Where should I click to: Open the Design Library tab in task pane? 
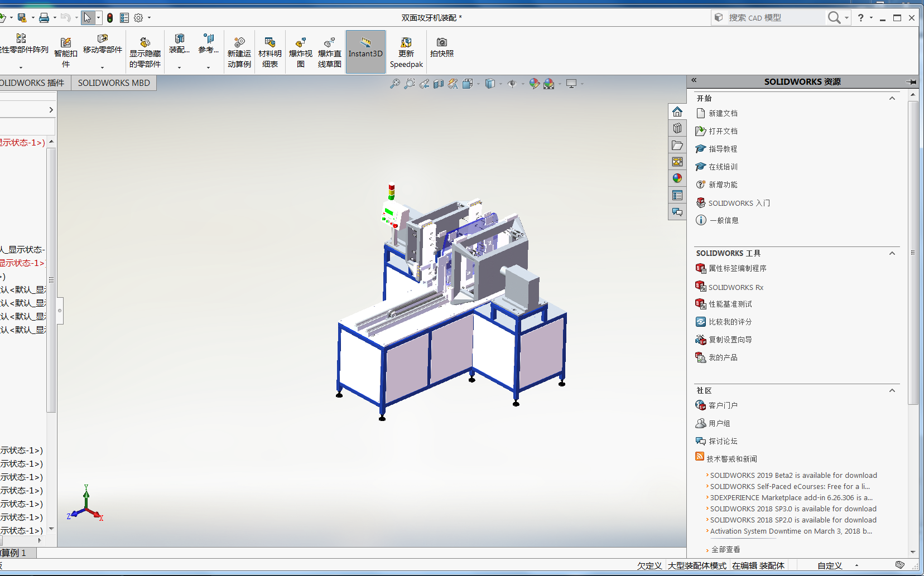pos(677,128)
